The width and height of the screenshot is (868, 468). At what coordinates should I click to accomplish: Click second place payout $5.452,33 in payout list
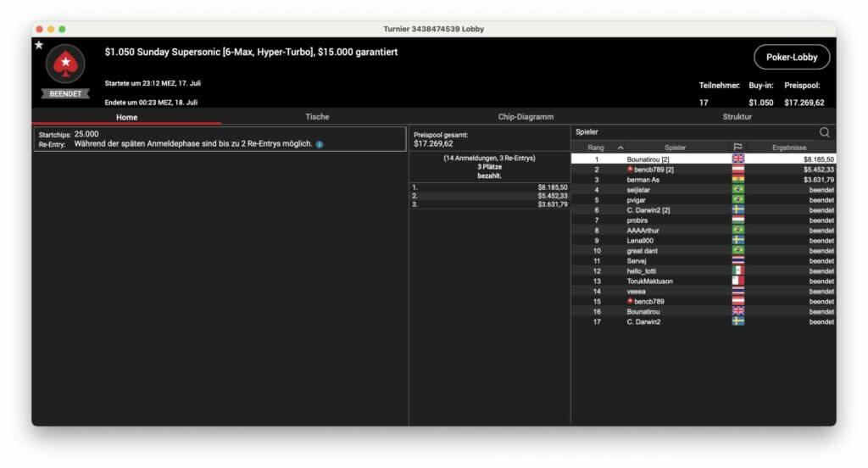(x=553, y=196)
